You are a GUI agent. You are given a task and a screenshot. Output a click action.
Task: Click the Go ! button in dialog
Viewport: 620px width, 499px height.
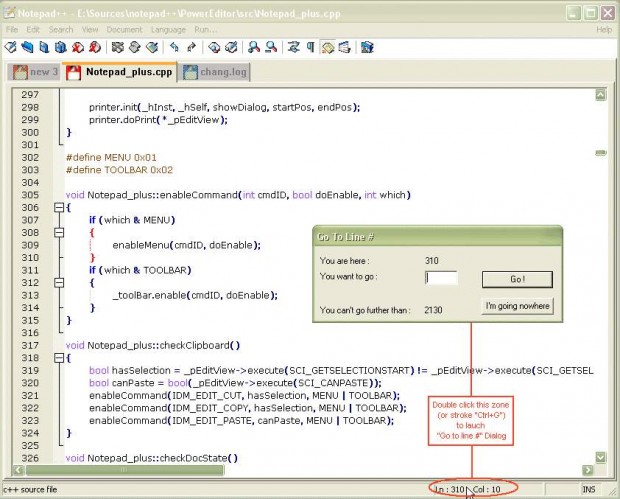pos(517,279)
